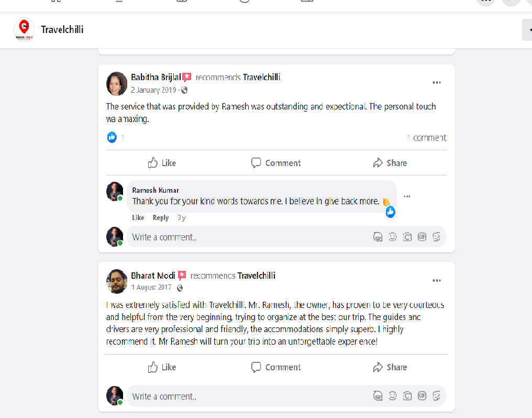Click Babitha Brijlal's profile picture

coord(116,83)
